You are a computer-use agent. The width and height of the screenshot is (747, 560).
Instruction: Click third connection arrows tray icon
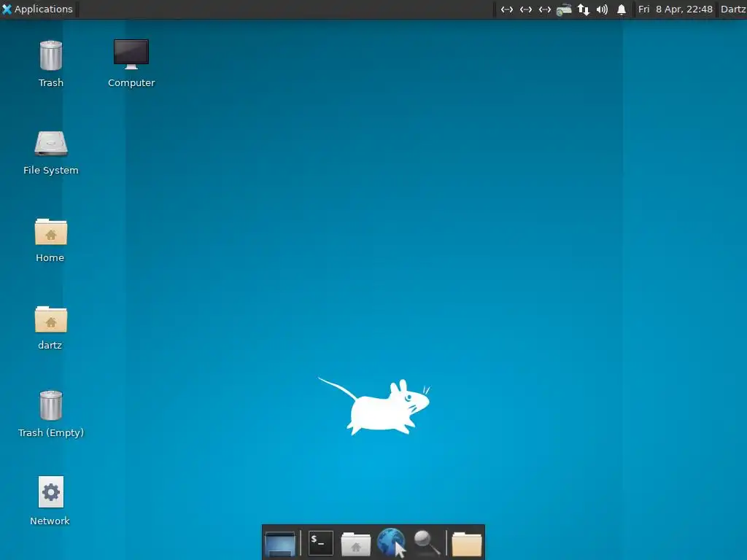coord(545,9)
